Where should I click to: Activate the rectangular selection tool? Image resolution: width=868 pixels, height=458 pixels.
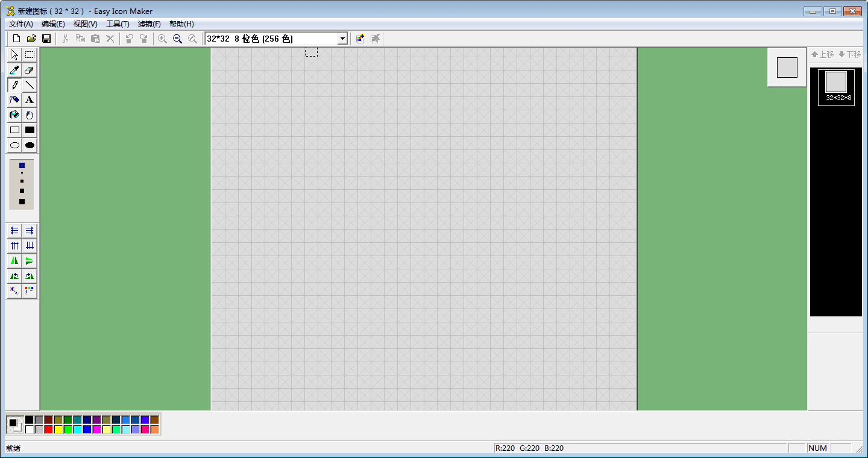coord(29,55)
